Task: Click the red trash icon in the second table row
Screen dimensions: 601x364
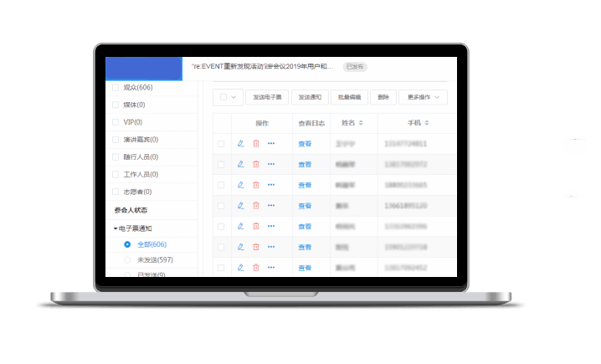Action: click(256, 164)
